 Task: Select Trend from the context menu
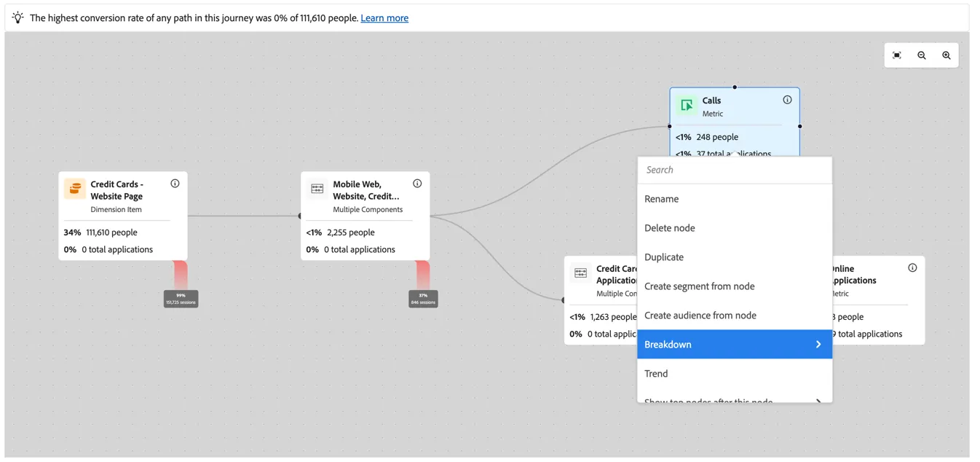735,374
